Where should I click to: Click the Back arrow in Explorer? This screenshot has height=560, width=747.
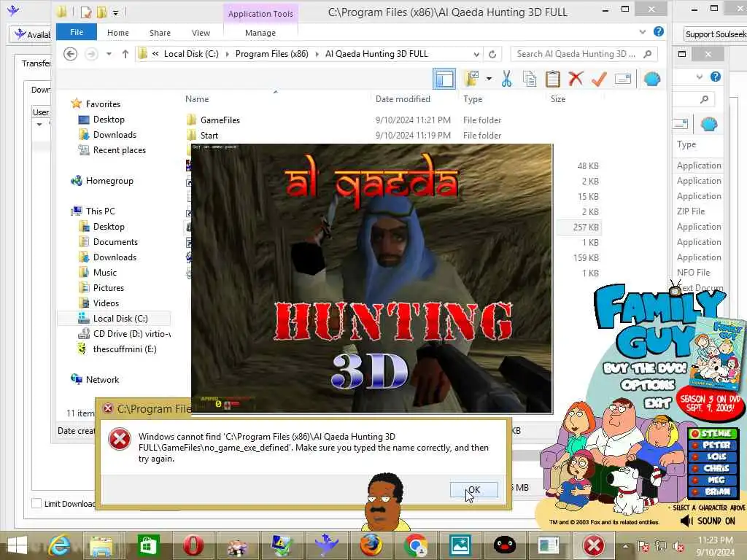(x=70, y=54)
